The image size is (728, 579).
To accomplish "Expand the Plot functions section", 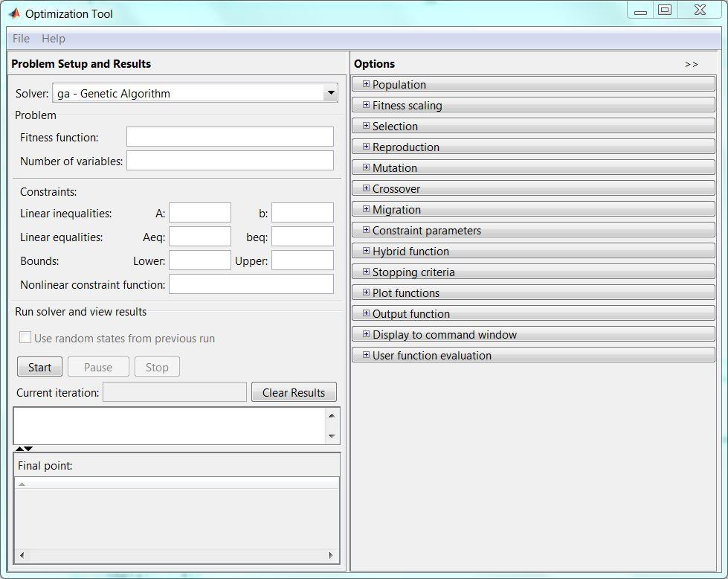I will pos(366,292).
